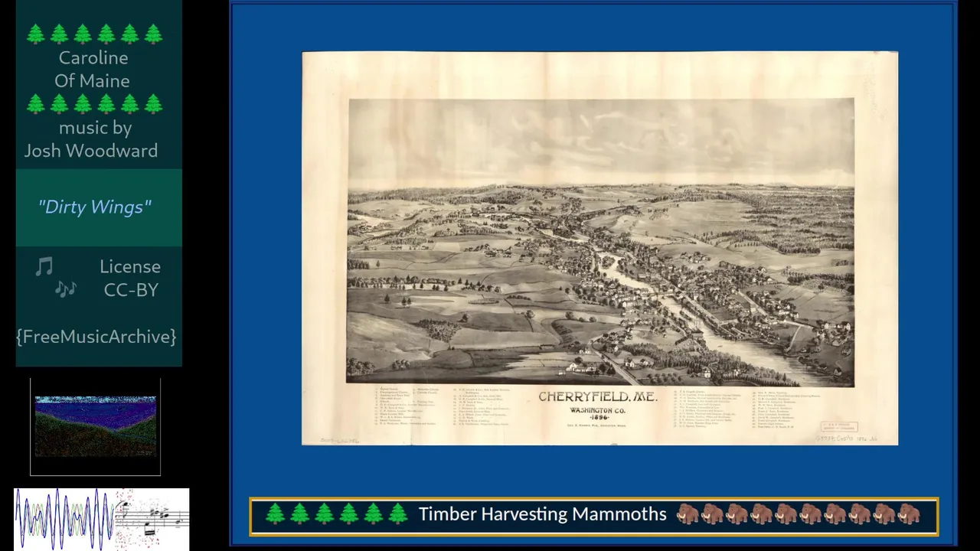Click the 'Timber Harvesting Mammoths' banner text
The width and height of the screenshot is (980, 551).
coord(542,514)
